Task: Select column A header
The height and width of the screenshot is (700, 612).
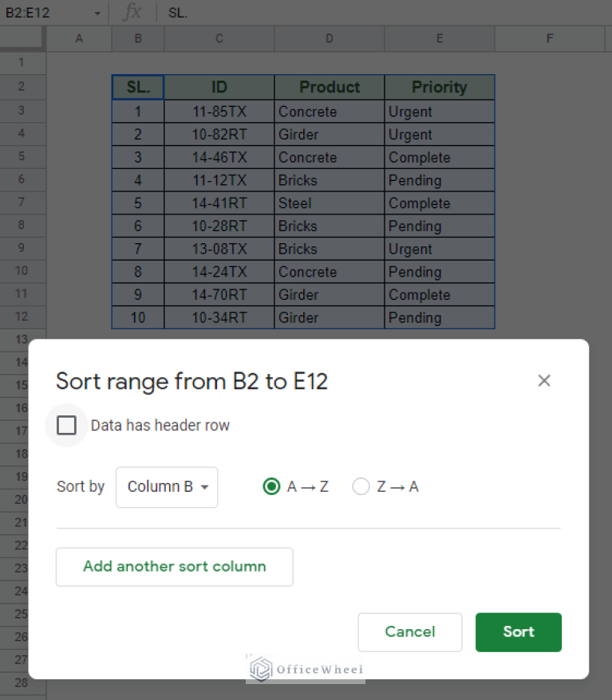Action: 79,38
